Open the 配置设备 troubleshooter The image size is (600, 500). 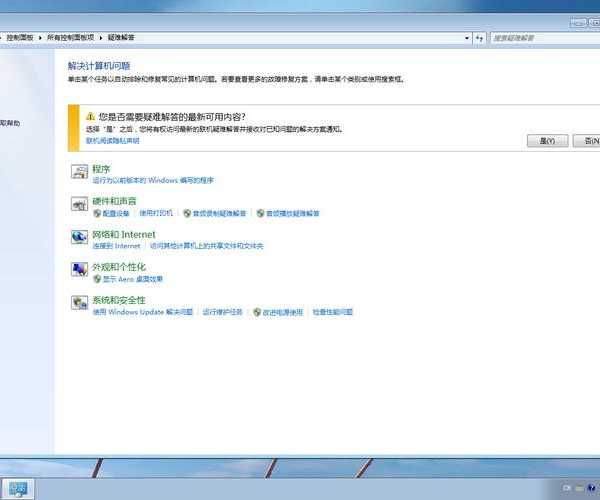(x=116, y=213)
